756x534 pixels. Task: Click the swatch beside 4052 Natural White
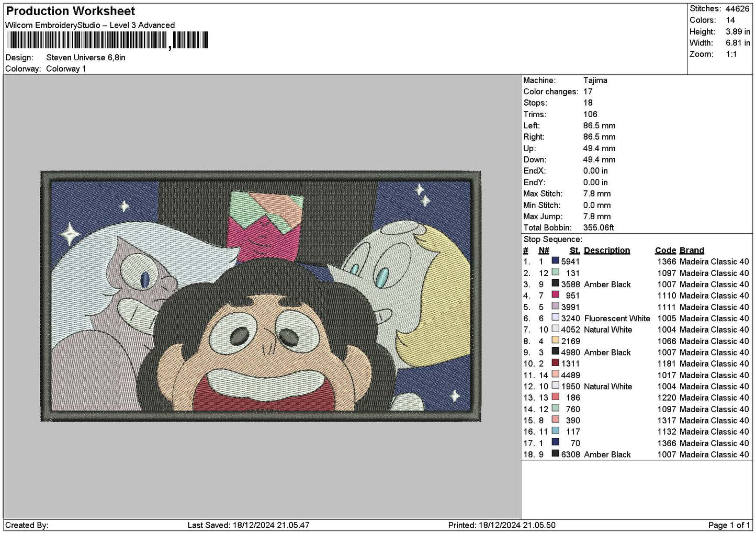click(556, 329)
